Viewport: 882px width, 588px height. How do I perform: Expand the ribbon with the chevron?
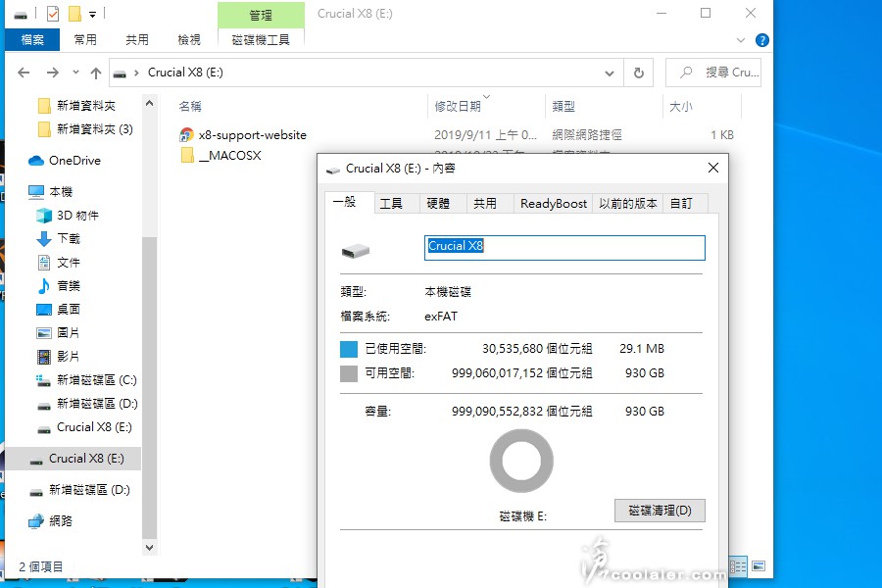741,40
